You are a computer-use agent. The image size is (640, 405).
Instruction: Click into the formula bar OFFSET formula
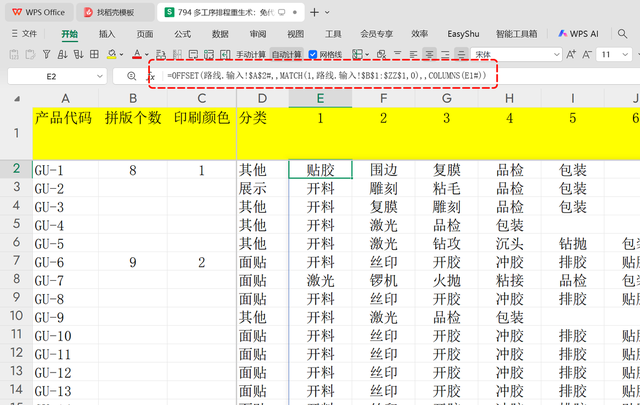click(x=327, y=76)
